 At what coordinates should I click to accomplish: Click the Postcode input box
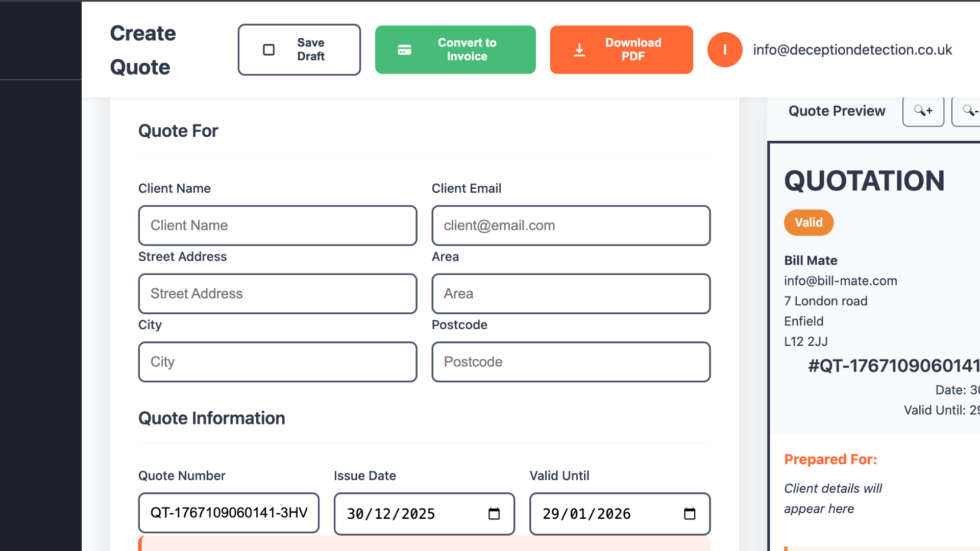coord(571,362)
